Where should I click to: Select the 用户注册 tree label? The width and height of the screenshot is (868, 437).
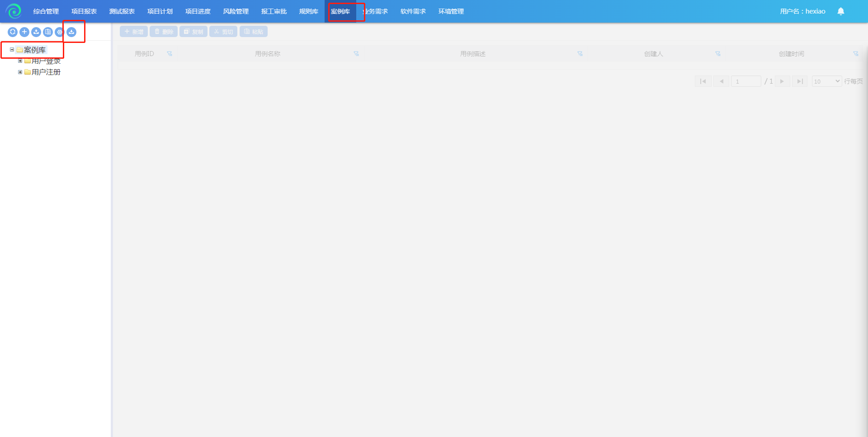(x=46, y=72)
